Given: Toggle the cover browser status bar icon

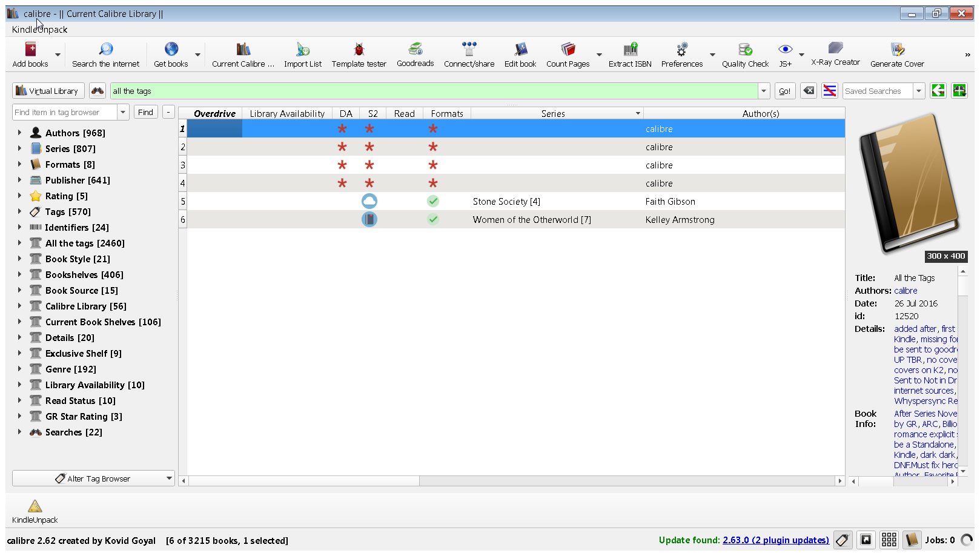Looking at the screenshot, I should pos(866,540).
